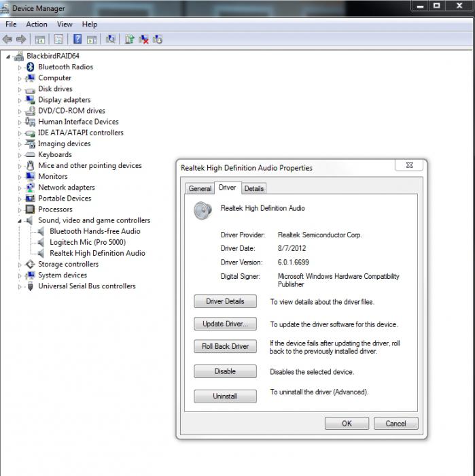Expand the Bluetooth Radios category
This screenshot has height=476, width=475.
point(20,67)
